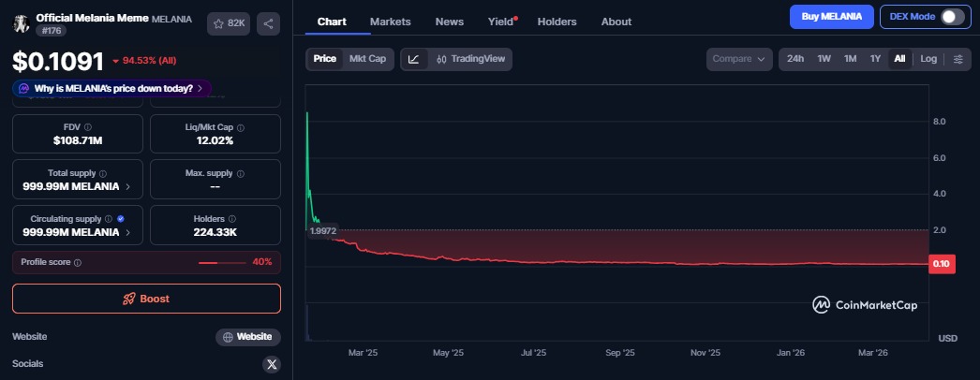Click the Buy MELANIA button
This screenshot has height=380, width=980.
tap(831, 17)
